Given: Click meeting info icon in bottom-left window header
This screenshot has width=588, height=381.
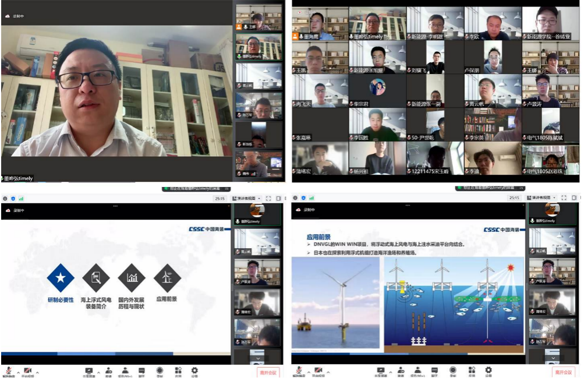Looking at the screenshot, I should click(x=5, y=198).
